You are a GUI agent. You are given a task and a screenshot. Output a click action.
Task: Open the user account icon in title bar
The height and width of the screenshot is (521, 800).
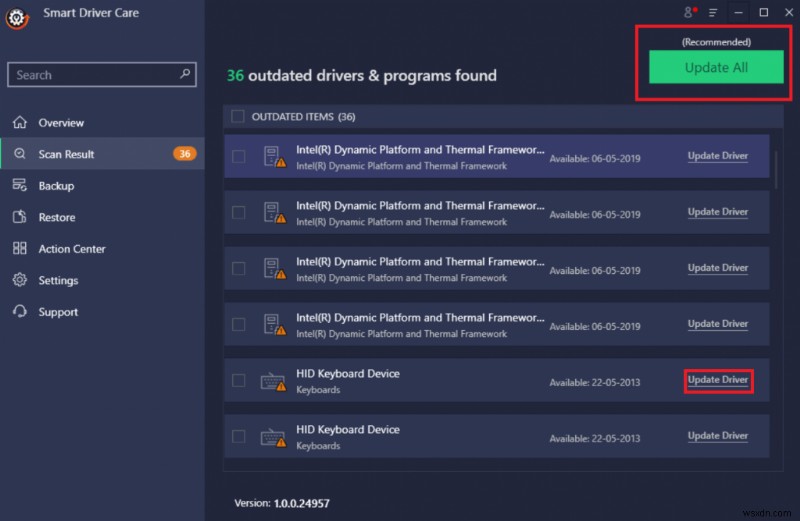689,12
